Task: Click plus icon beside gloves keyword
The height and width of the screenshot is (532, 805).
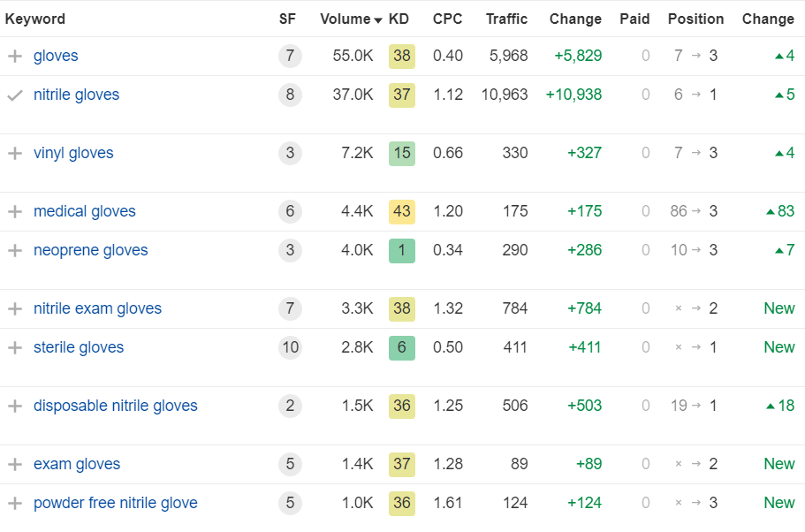Action: tap(14, 57)
